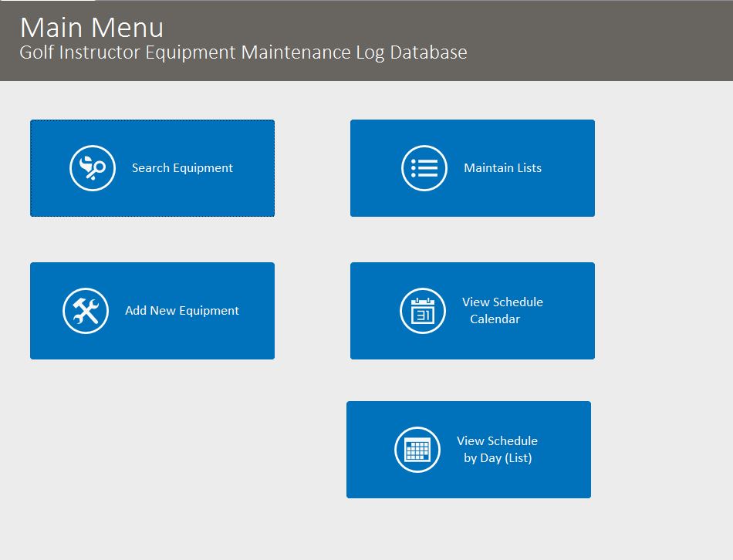The width and height of the screenshot is (733, 560).
Task: Click the grid-calendar icon on View Schedule by Day
Action: (x=417, y=449)
